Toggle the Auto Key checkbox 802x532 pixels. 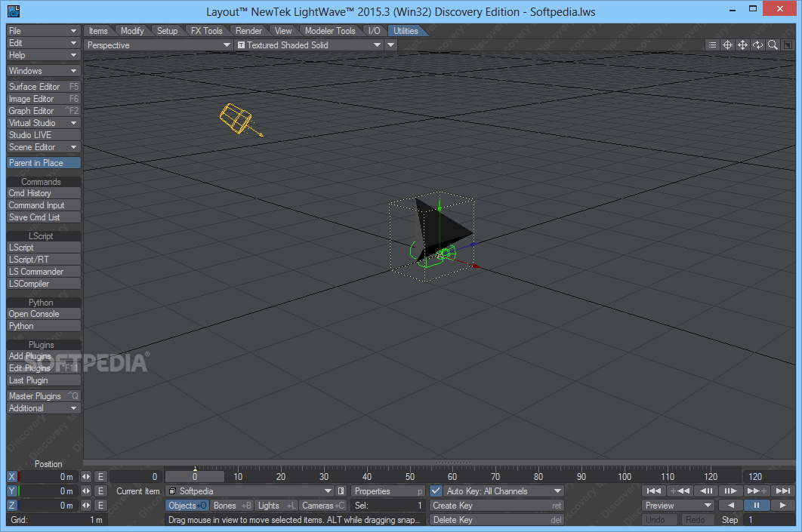click(436, 490)
